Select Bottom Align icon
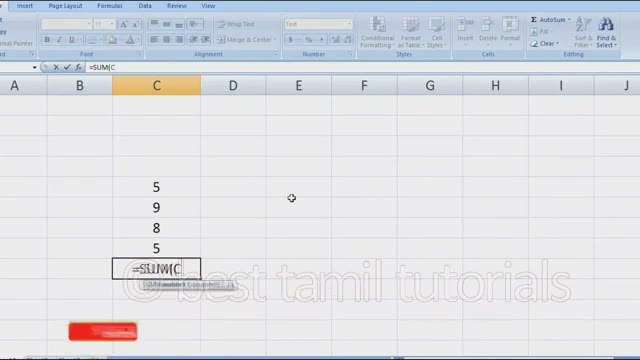Image resolution: width=640 pixels, height=360 pixels. (179, 24)
